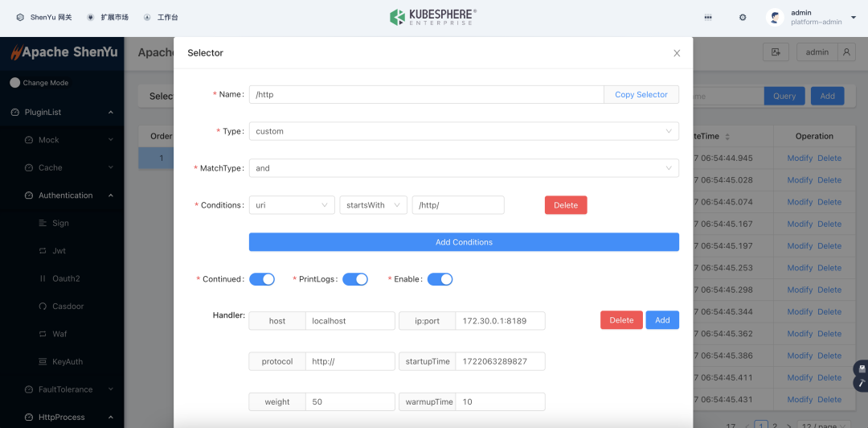The image size is (868, 428).
Task: Click the Copy Selector button
Action: [641, 94]
